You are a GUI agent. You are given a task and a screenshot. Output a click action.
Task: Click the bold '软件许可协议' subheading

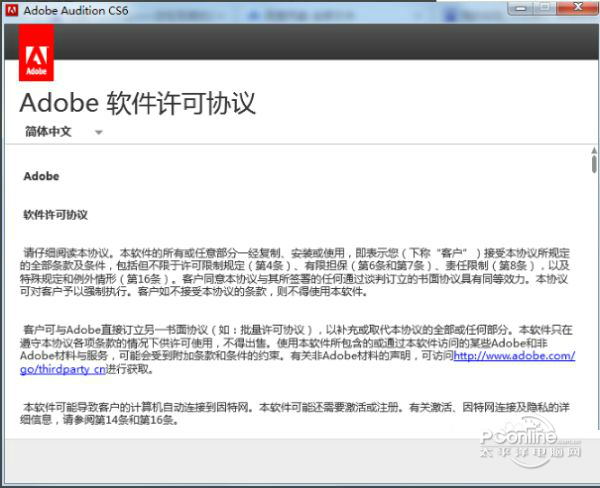pyautogui.click(x=55, y=215)
